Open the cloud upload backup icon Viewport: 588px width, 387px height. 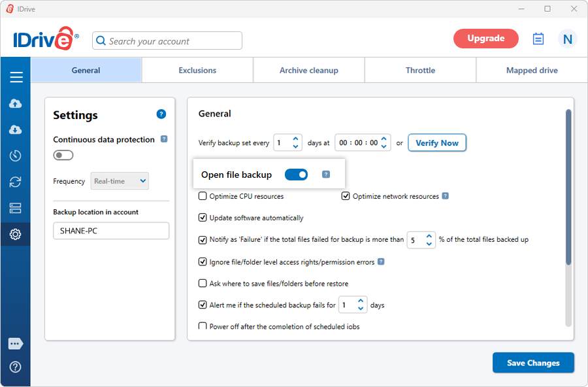click(16, 103)
